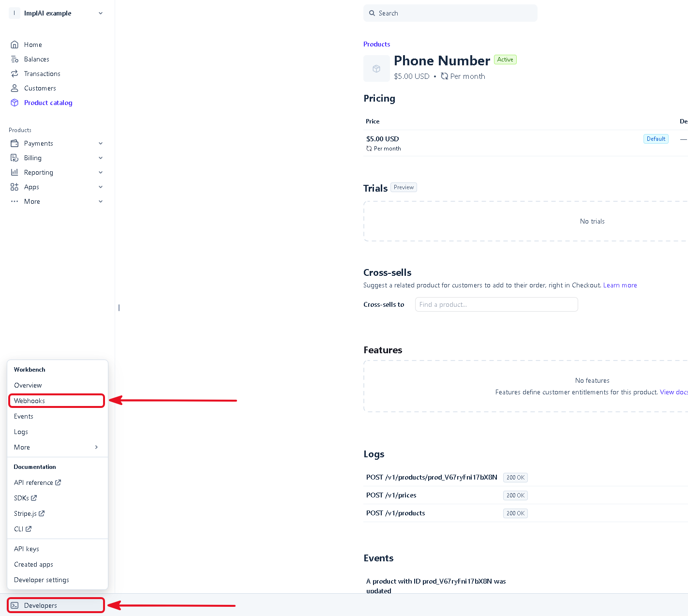The height and width of the screenshot is (616, 688).
Task: Click the search magnifier icon
Action: 372,13
